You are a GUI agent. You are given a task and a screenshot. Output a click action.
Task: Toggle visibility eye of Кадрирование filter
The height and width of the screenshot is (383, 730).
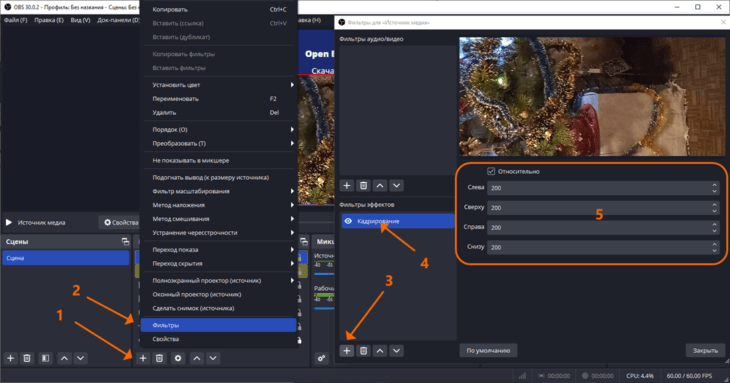tap(348, 221)
